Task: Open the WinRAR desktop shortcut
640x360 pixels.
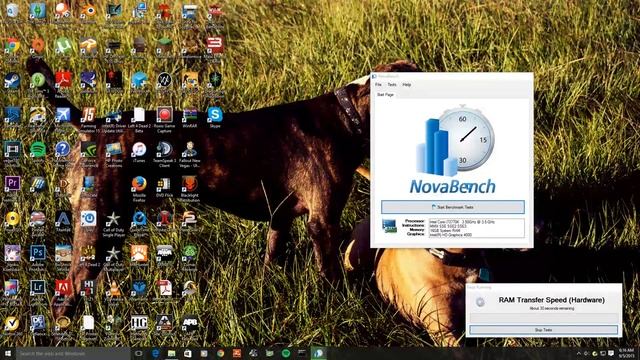Action: [x=189, y=115]
